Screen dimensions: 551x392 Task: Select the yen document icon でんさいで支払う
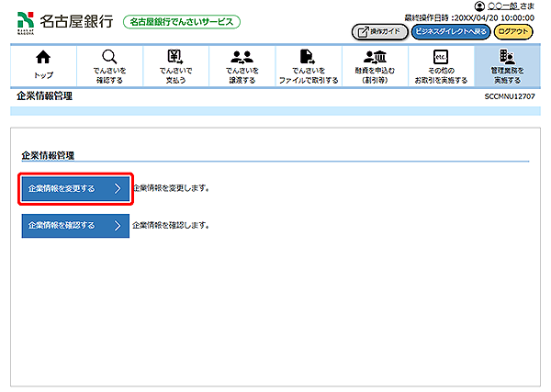click(175, 58)
